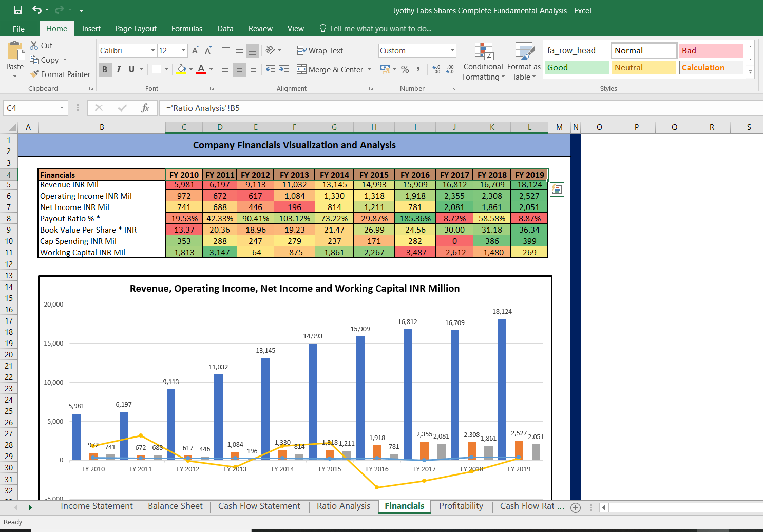Click the Quick Analysis icon beside the table
763x532 pixels.
(x=557, y=189)
